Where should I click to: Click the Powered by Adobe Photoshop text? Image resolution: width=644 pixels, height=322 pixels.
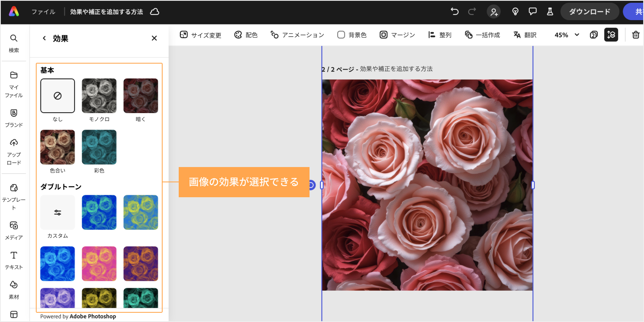(x=78, y=316)
